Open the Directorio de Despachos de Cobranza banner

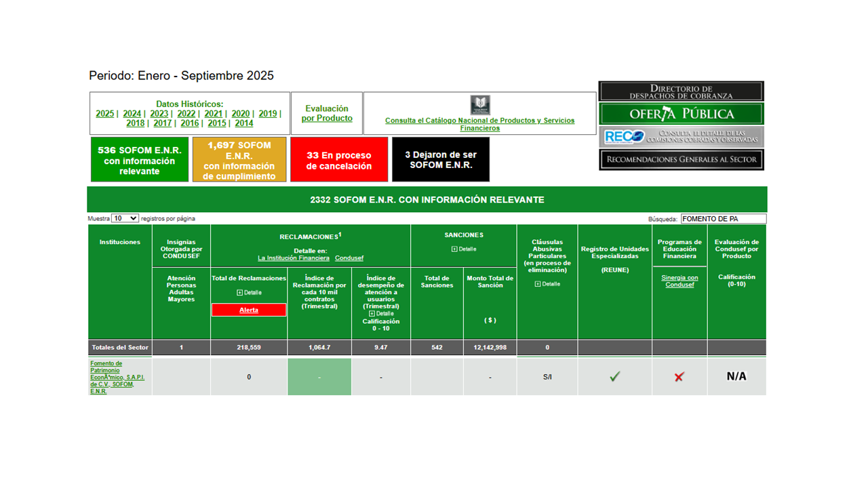pyautogui.click(x=681, y=90)
